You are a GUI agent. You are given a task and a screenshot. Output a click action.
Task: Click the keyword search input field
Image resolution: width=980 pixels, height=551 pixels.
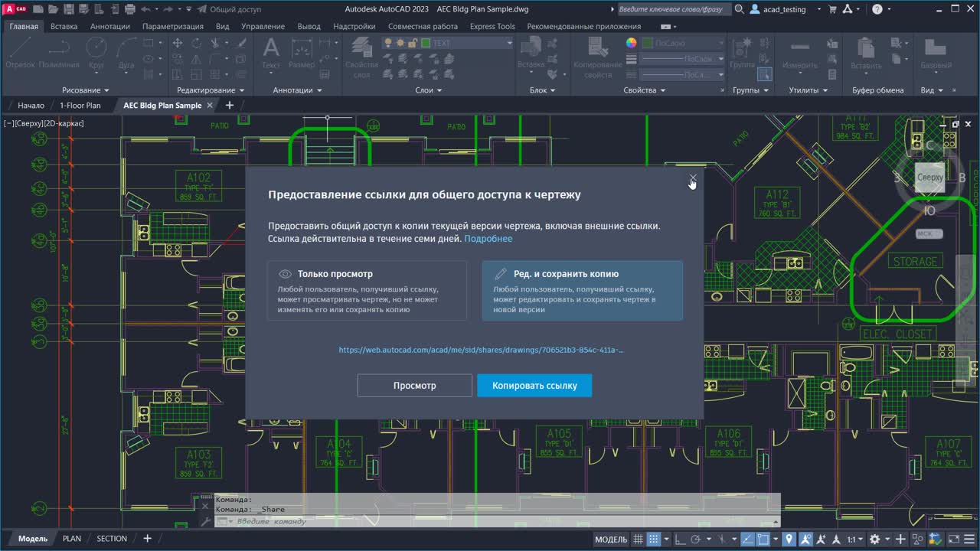674,9
